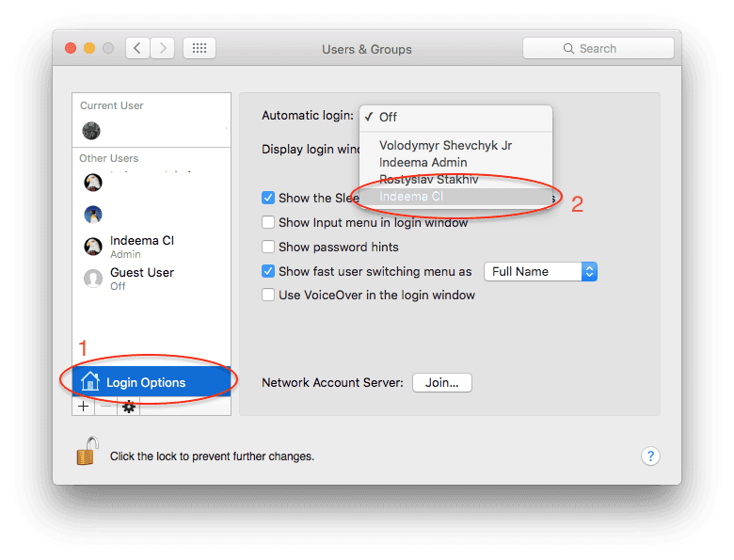Uncheck Show fast user switching menu

(x=269, y=272)
